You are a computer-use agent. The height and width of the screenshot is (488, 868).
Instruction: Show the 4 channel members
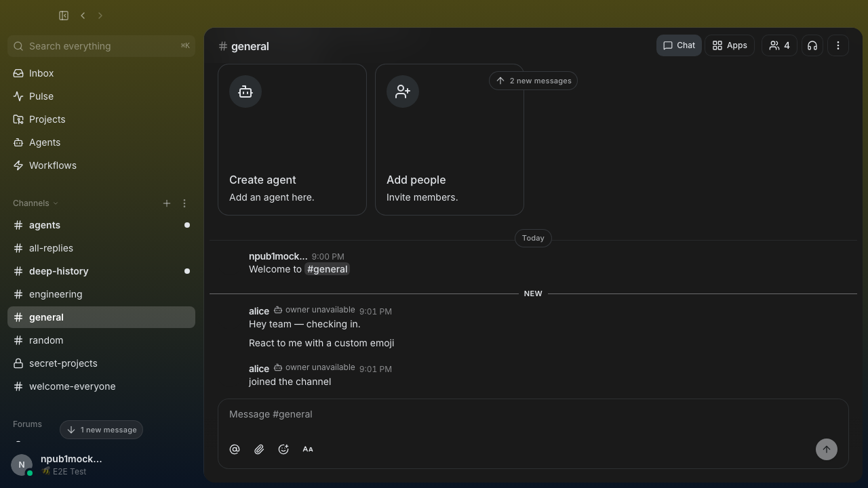(x=779, y=45)
